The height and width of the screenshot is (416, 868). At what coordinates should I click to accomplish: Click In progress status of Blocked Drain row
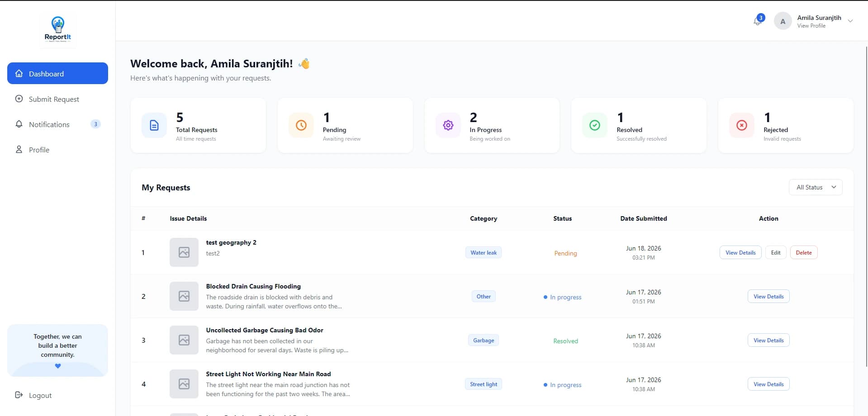click(562, 297)
